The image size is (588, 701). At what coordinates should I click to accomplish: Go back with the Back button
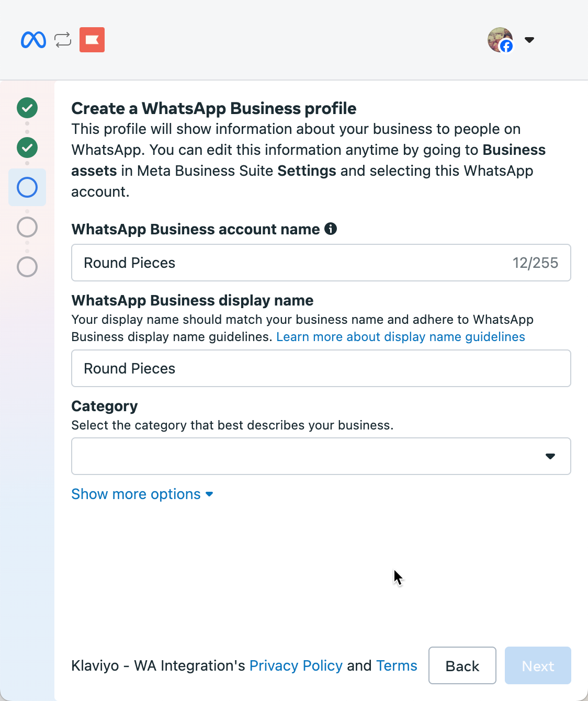click(462, 665)
